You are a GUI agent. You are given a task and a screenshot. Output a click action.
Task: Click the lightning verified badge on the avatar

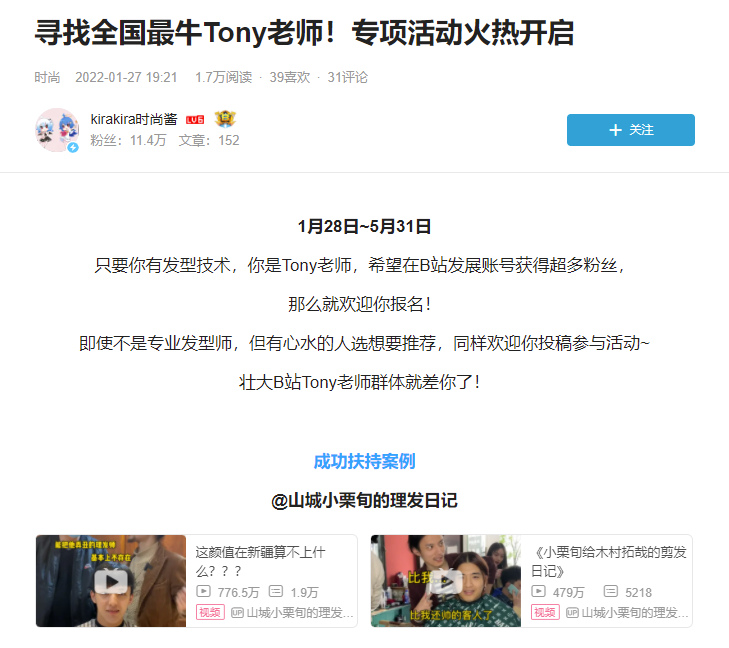click(73, 147)
